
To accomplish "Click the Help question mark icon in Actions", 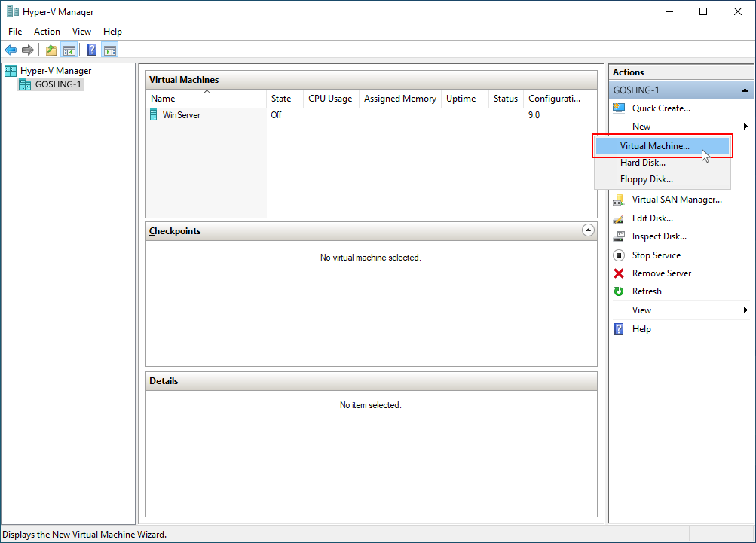I will click(x=619, y=329).
